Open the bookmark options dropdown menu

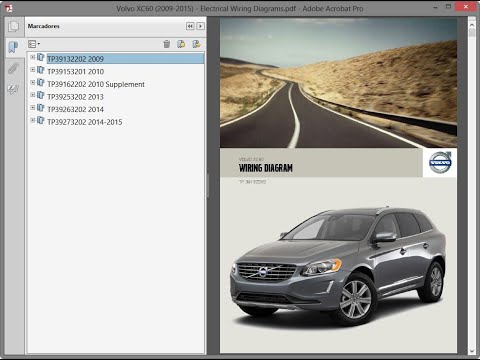pyautogui.click(x=34, y=44)
